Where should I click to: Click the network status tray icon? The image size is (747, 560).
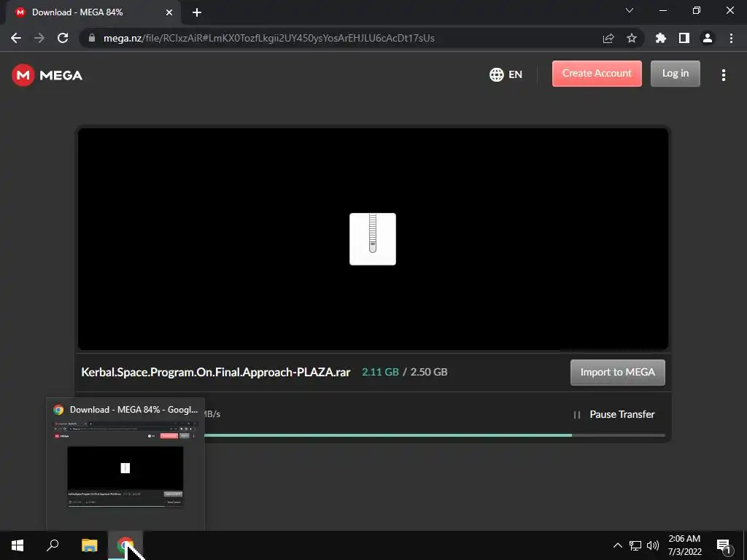[x=635, y=545]
